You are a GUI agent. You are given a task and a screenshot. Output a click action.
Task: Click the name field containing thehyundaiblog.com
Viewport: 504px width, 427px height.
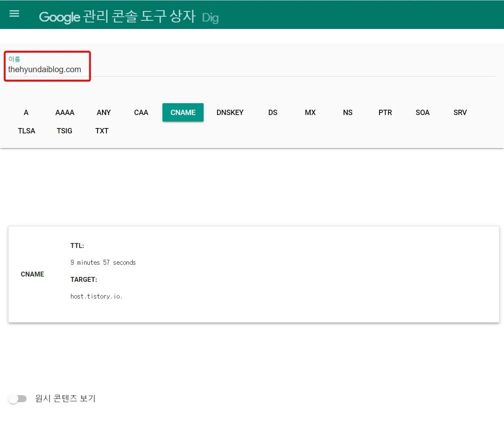(251, 69)
